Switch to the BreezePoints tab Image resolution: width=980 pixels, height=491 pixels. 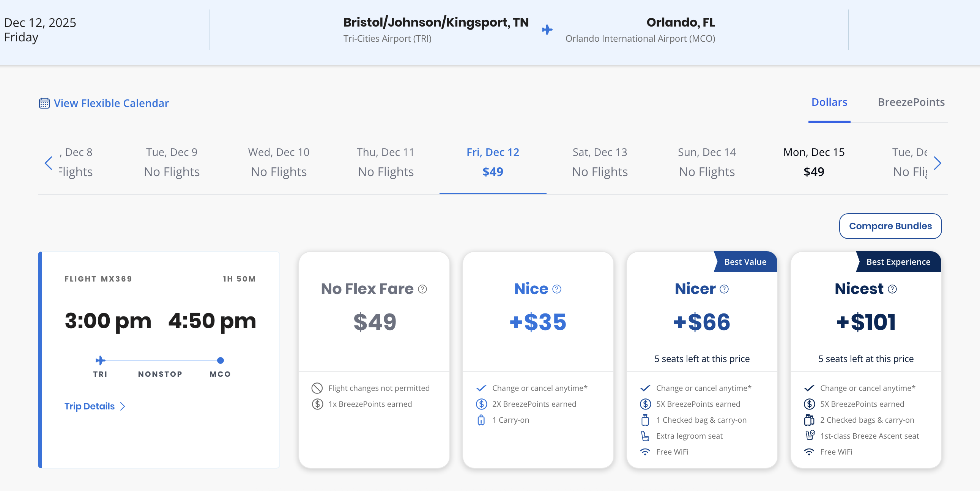tap(911, 102)
